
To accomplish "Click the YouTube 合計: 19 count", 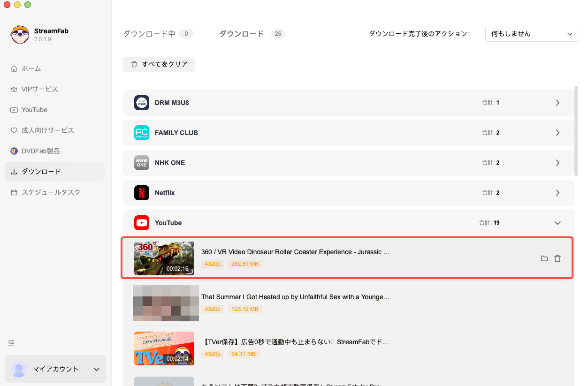I will [489, 223].
